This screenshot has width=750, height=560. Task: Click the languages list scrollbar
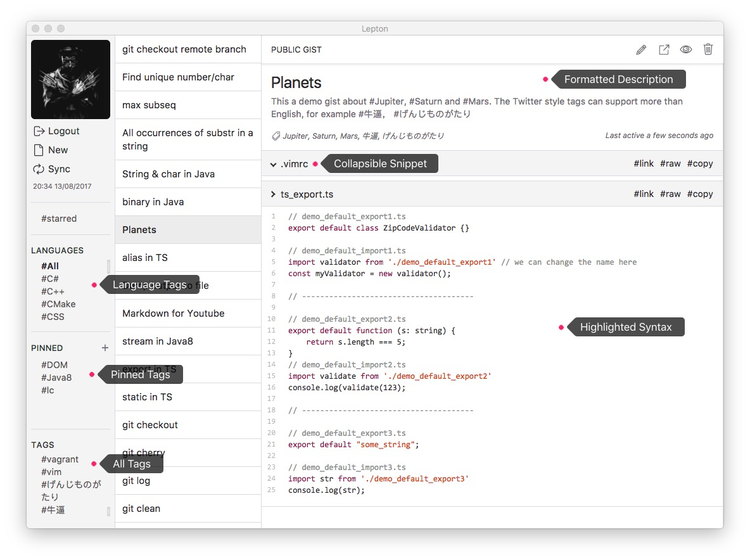[x=108, y=266]
